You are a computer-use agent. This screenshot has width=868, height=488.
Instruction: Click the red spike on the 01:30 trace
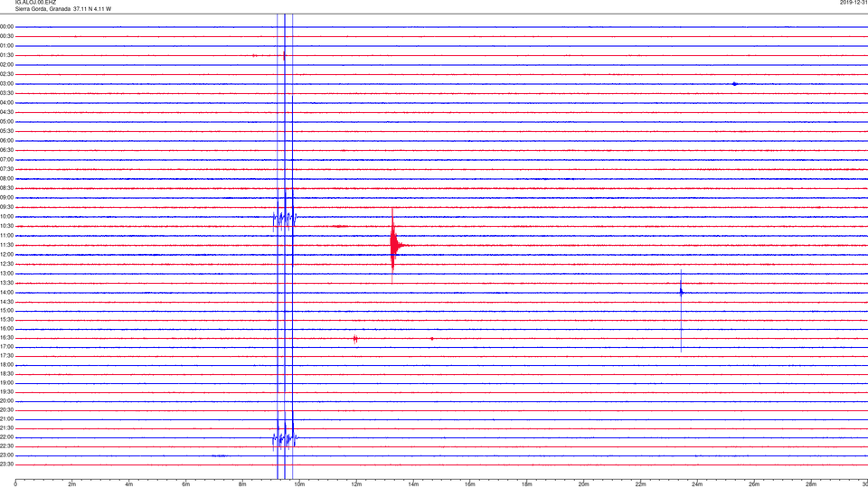point(284,55)
